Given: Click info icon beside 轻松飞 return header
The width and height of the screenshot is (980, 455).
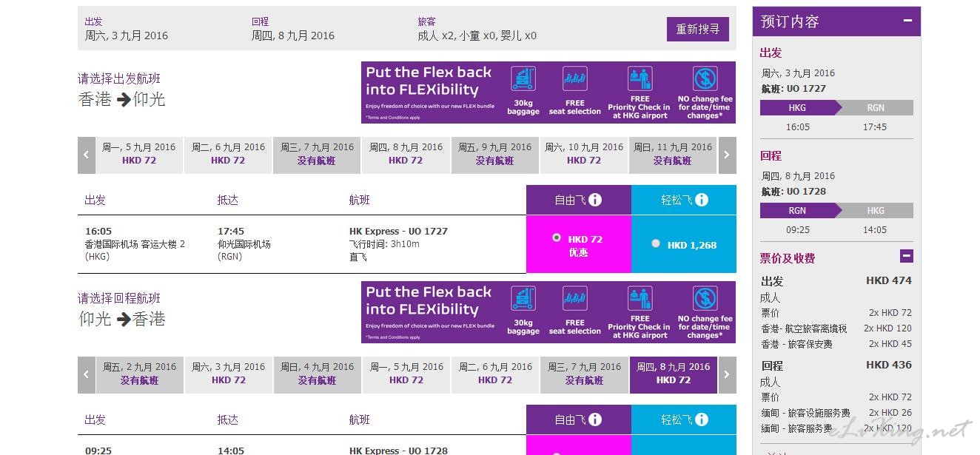Looking at the screenshot, I should coord(702,419).
